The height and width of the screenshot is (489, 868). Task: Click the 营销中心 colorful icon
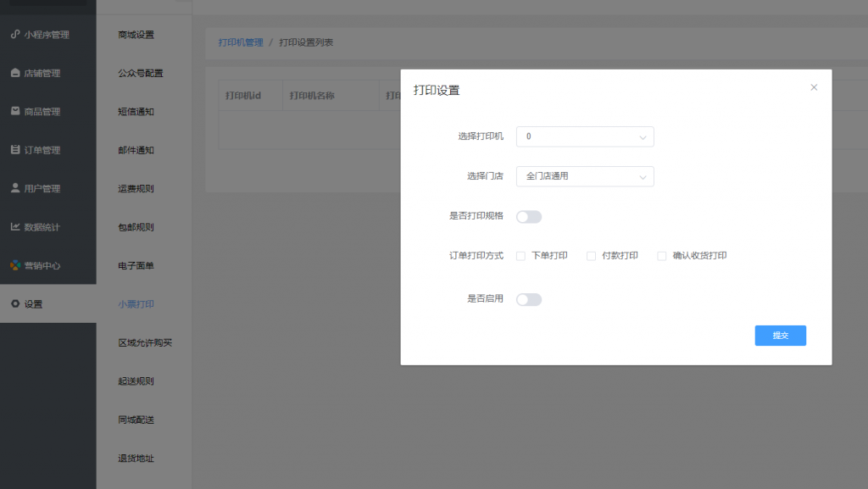click(15, 265)
